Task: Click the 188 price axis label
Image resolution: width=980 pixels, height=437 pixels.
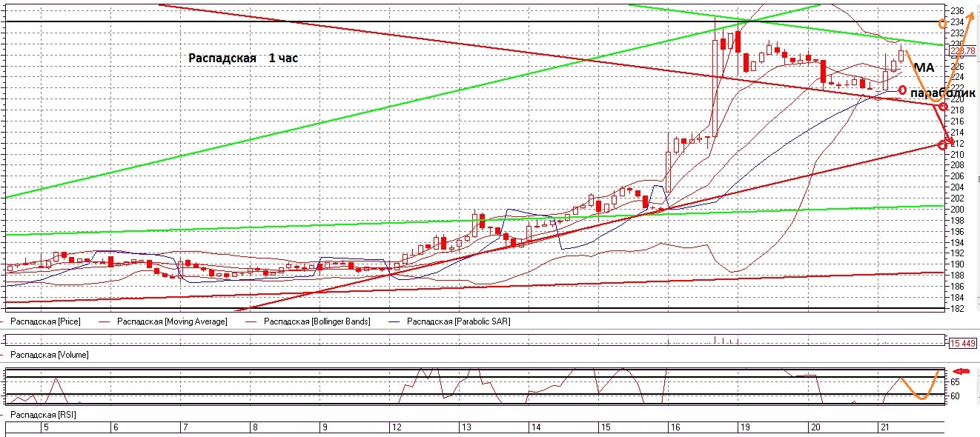Action: coord(956,275)
